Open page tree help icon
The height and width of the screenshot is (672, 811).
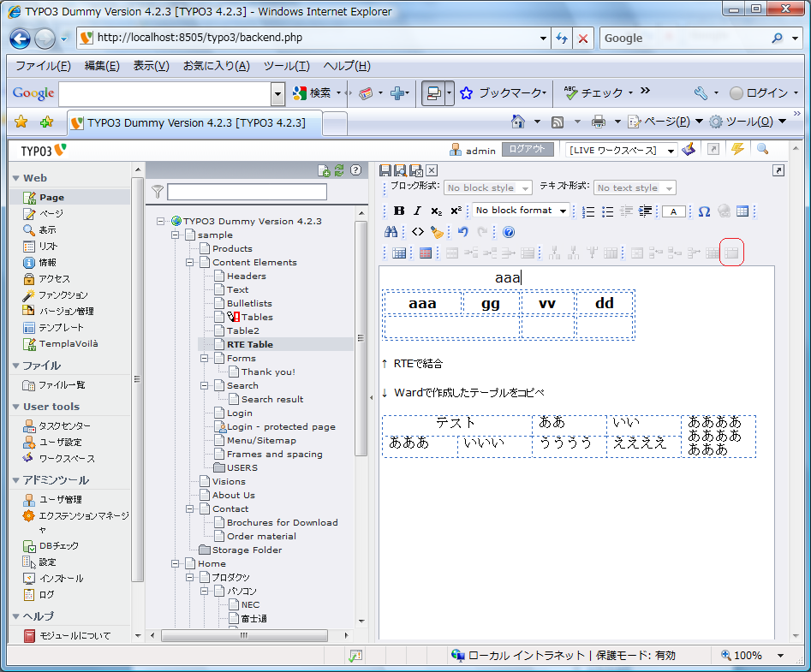[x=356, y=170]
